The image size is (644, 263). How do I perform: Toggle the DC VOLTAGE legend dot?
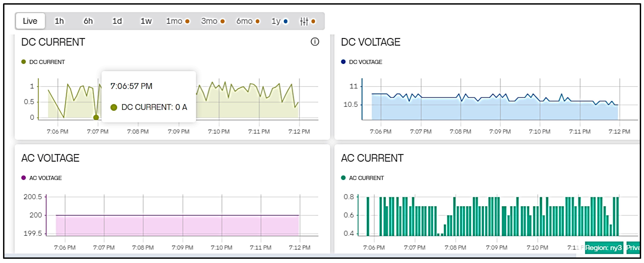[x=343, y=62]
